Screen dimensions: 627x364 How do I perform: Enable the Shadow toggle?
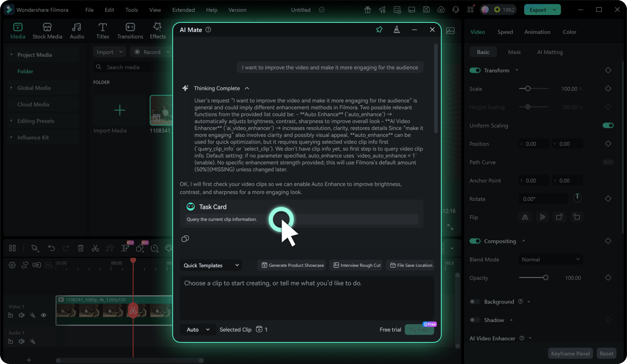click(475, 320)
